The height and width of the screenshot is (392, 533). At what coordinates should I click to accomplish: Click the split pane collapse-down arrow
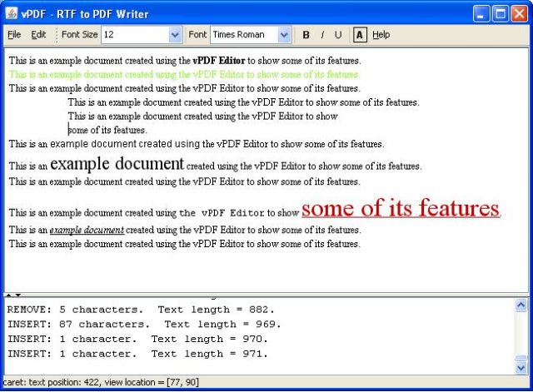[17, 295]
